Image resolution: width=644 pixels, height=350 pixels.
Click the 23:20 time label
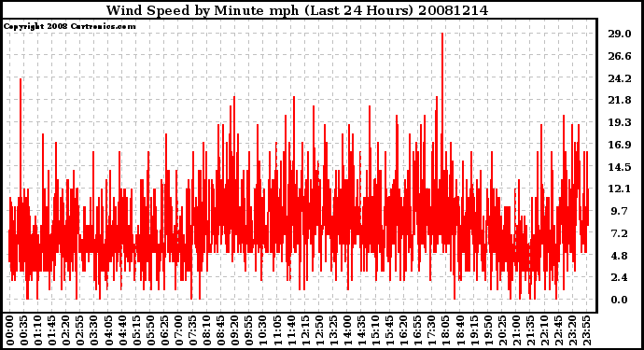(x=572, y=330)
